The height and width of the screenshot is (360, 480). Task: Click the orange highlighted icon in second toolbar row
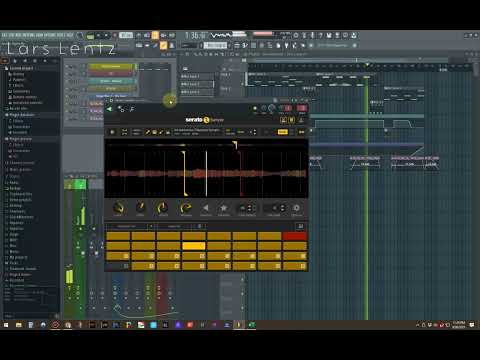[163, 45]
